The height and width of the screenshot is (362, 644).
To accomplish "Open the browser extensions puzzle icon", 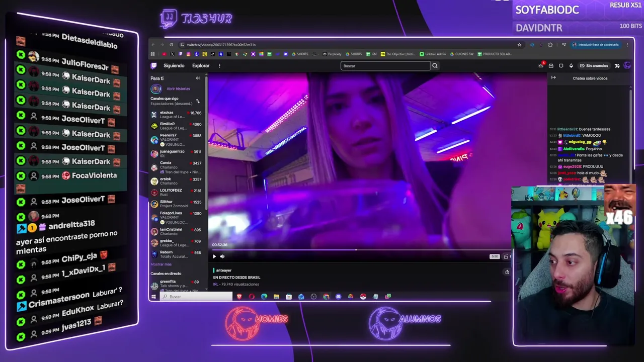I will 550,45.
